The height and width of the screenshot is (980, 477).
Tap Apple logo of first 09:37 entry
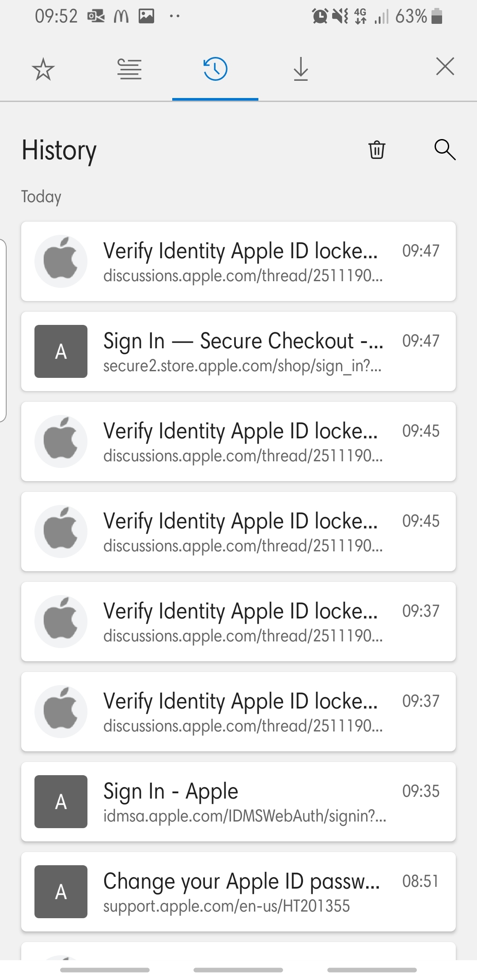click(x=61, y=622)
